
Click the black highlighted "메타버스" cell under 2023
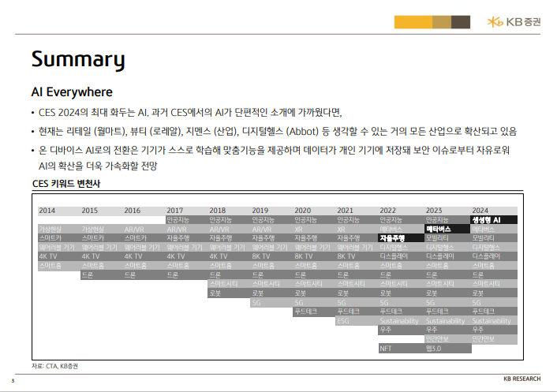tap(447, 229)
